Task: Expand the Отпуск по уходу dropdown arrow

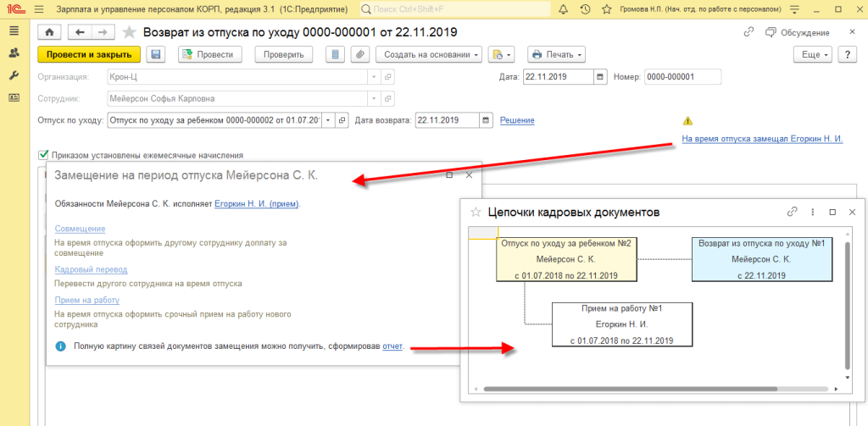Action: (x=328, y=120)
